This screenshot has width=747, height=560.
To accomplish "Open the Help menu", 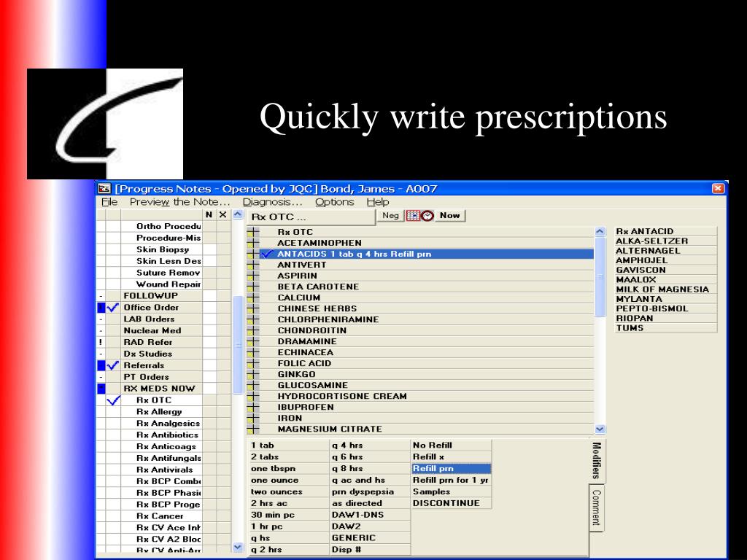I will pos(378,202).
